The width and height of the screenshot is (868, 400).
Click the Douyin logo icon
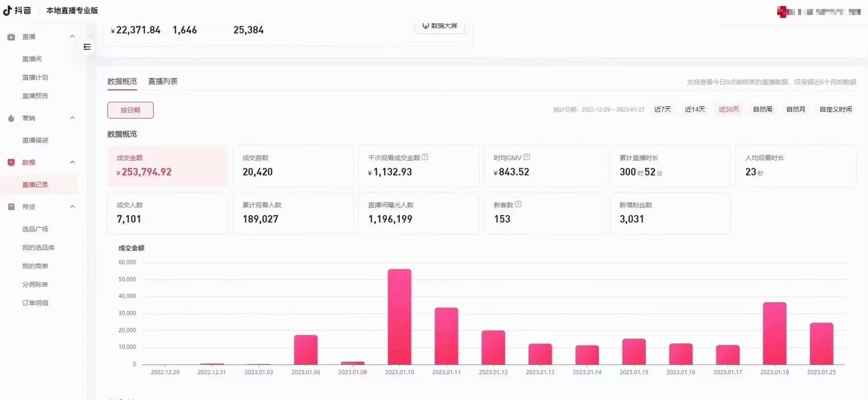[x=8, y=10]
